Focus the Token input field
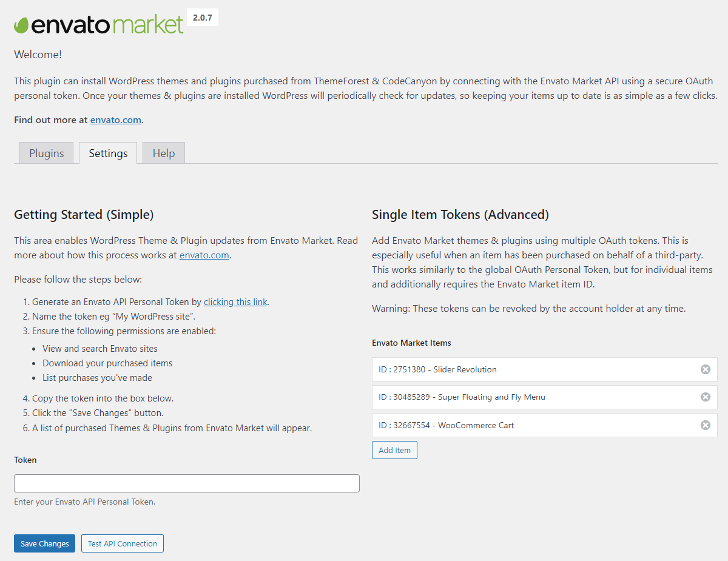The image size is (728, 561). tap(187, 483)
